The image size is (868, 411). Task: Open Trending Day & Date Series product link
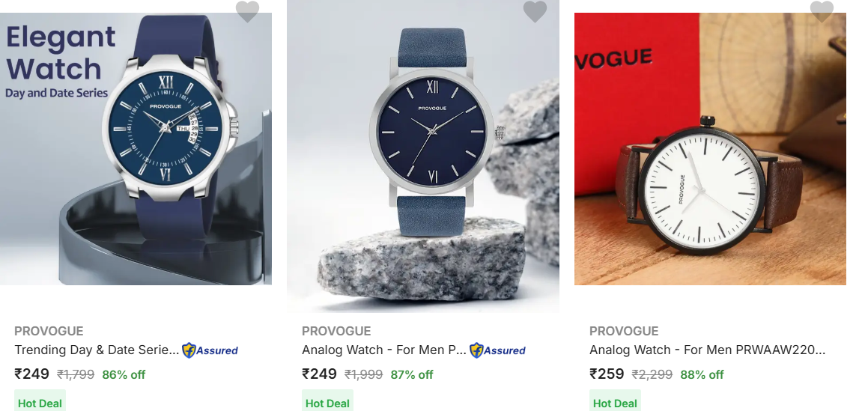tap(97, 350)
